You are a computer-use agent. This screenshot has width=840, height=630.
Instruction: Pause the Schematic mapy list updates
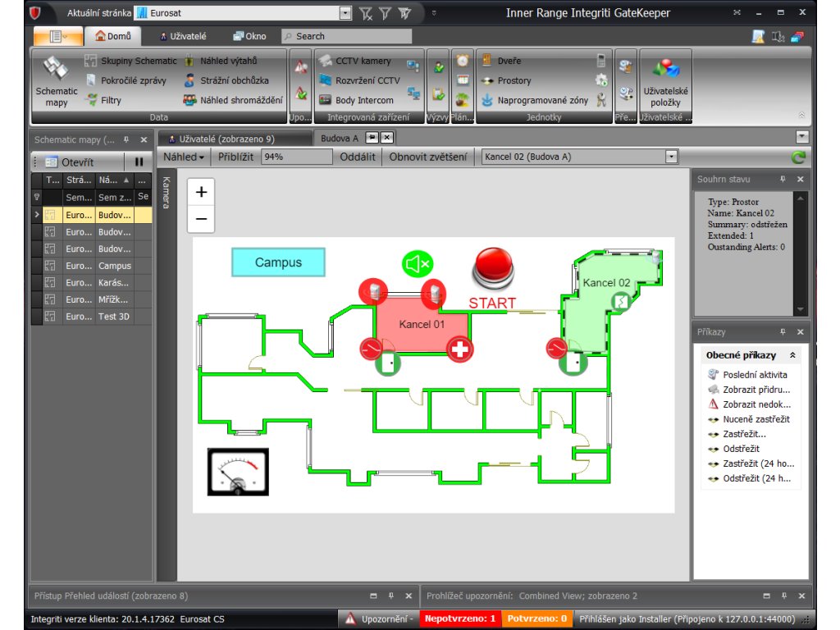tap(139, 162)
